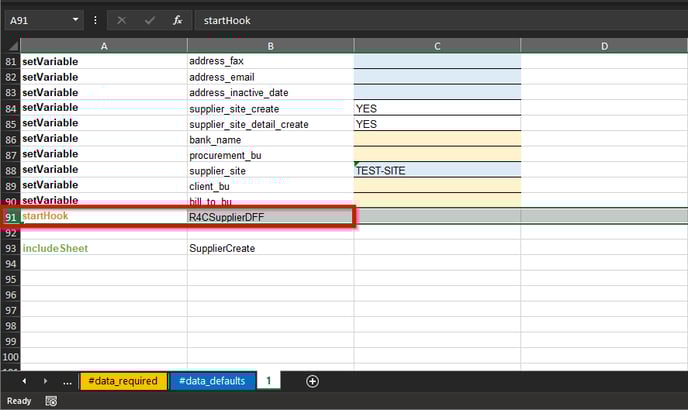Add a new sheet with plus icon

click(x=312, y=381)
